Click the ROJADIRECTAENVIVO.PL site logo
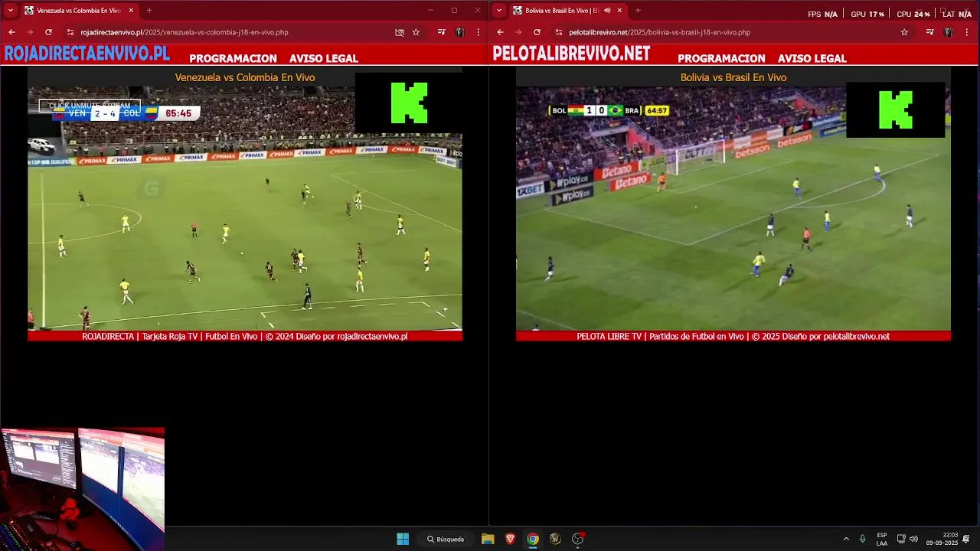Viewport: 980px width, 551px height. point(87,54)
